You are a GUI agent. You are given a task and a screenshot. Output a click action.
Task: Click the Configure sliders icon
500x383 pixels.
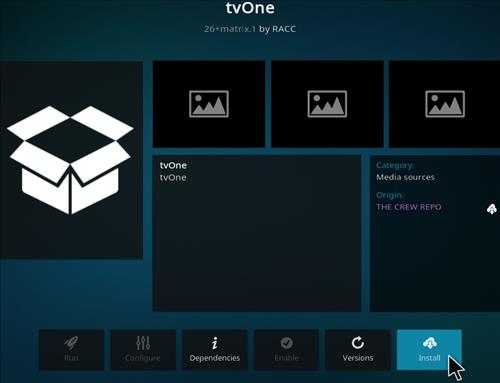tap(143, 343)
